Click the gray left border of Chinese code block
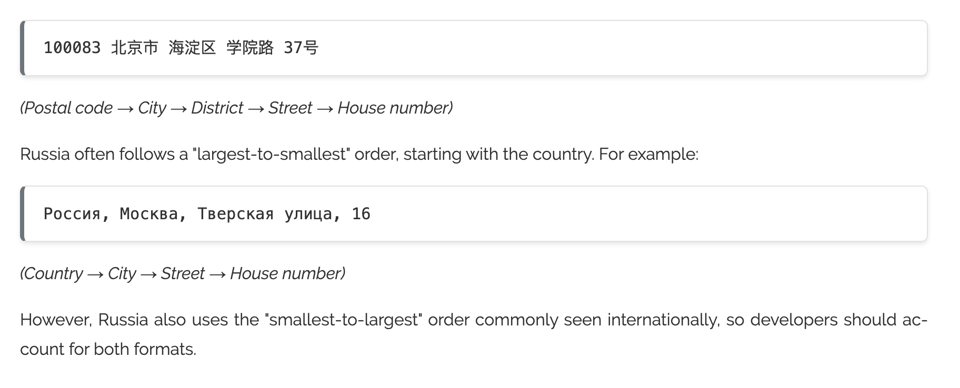Image resolution: width=960 pixels, height=388 pixels. pos(23,48)
